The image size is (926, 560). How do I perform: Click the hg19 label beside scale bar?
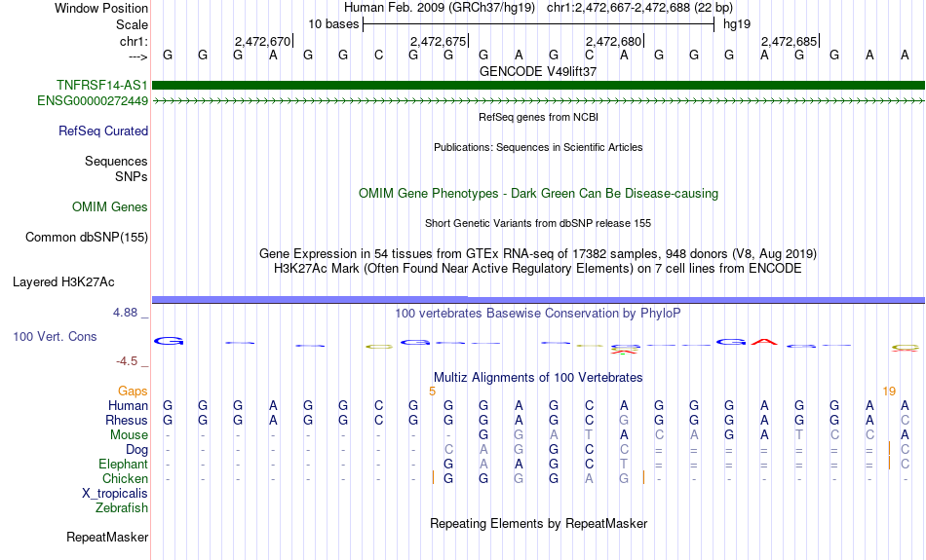click(x=737, y=24)
